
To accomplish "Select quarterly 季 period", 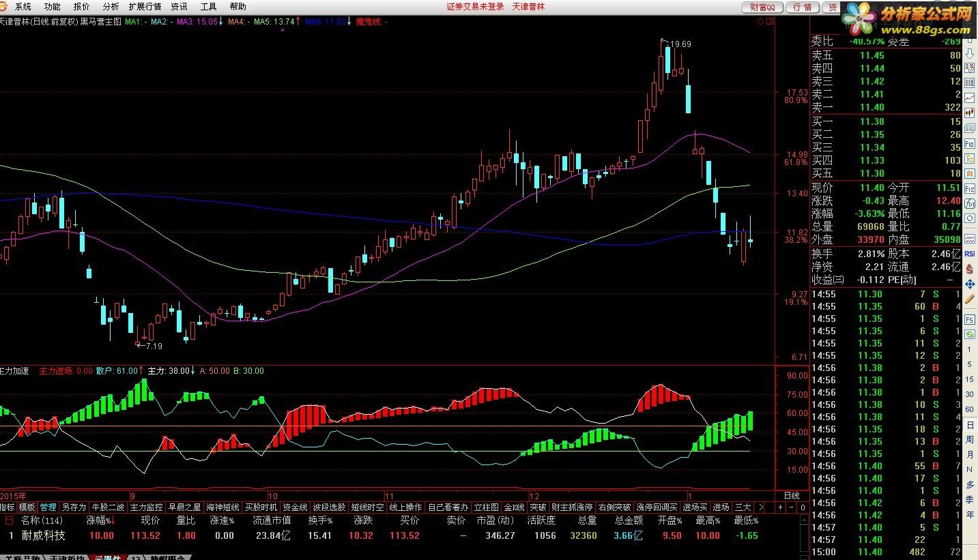I will point(969,500).
